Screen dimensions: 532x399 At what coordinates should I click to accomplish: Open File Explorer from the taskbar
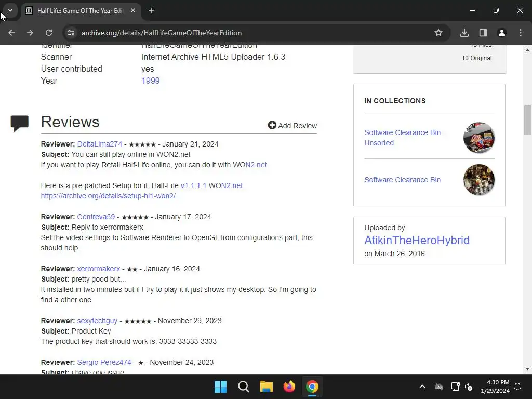[x=267, y=387]
